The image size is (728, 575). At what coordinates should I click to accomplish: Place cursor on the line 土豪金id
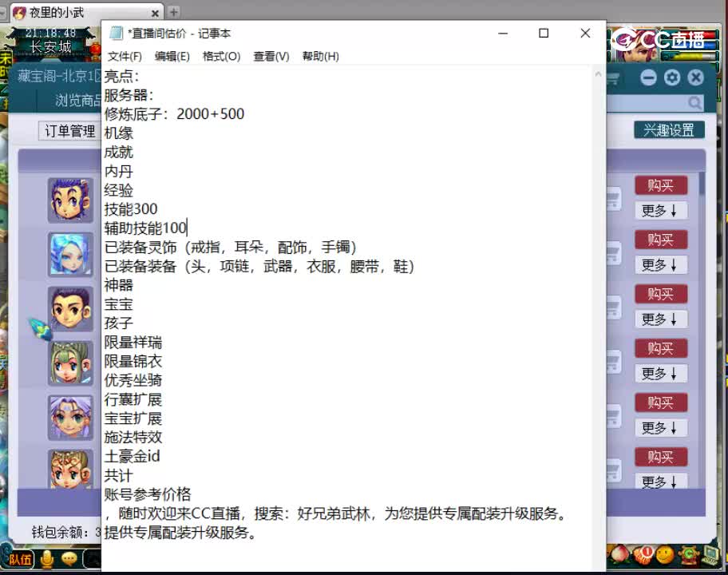pos(132,457)
